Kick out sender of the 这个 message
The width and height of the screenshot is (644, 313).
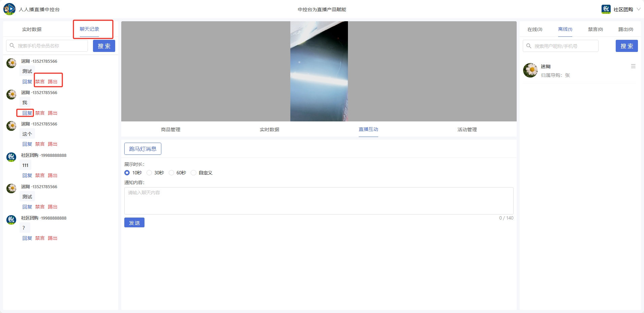(x=53, y=144)
